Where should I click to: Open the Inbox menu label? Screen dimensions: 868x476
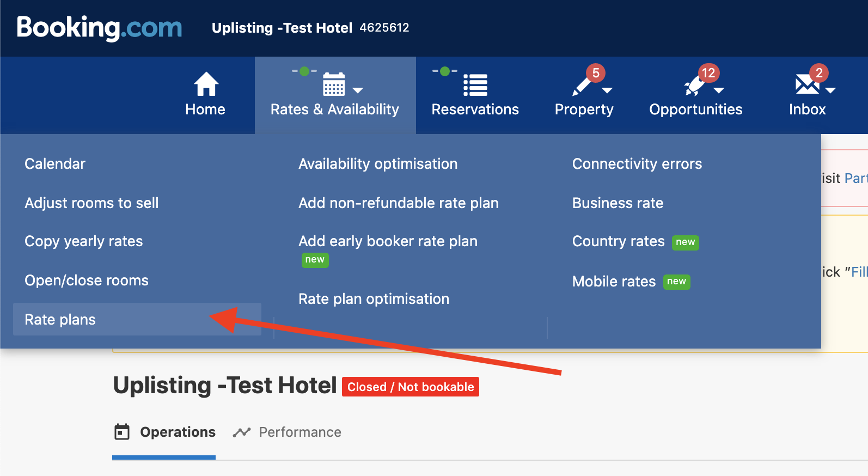click(x=808, y=109)
